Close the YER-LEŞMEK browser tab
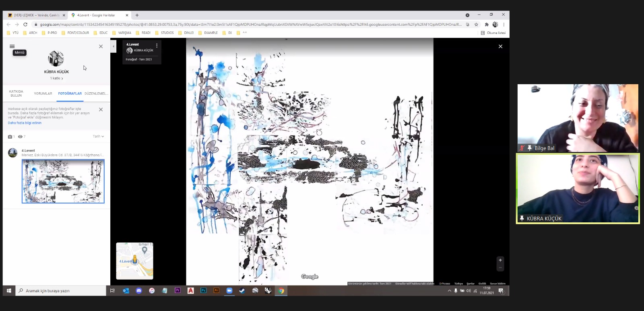The width and height of the screenshot is (644, 311). point(64,15)
